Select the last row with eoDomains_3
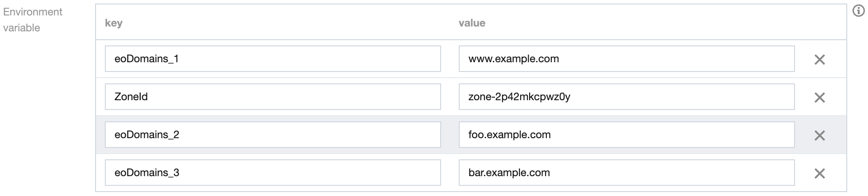This screenshot has height=196, width=868. (x=449, y=173)
